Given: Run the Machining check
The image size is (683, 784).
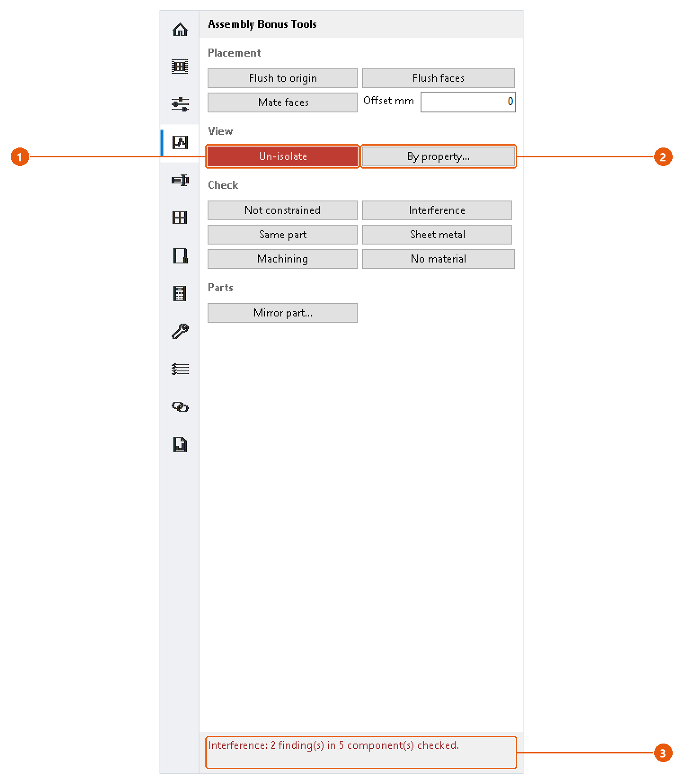Looking at the screenshot, I should click(x=283, y=259).
